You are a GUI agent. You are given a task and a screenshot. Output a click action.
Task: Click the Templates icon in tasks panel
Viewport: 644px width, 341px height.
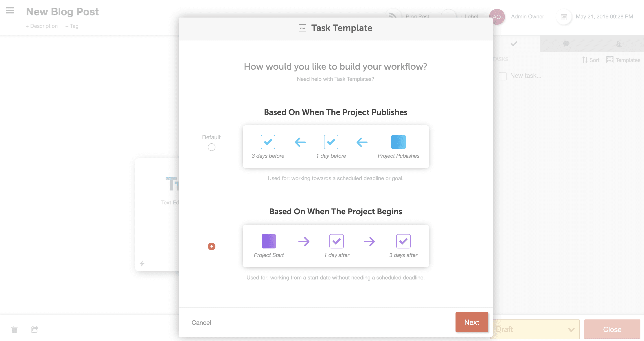tap(610, 60)
